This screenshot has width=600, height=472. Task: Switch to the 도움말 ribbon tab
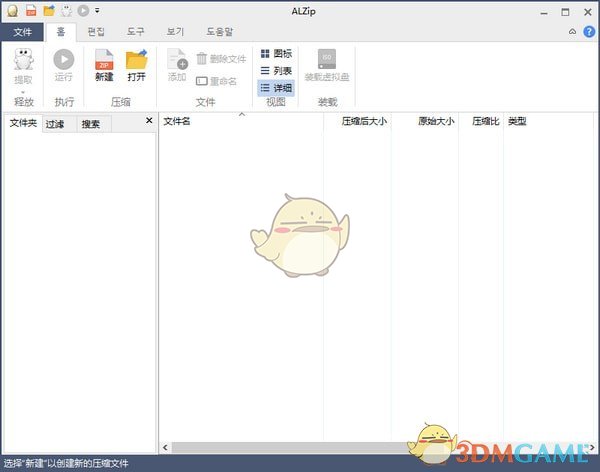click(220, 32)
